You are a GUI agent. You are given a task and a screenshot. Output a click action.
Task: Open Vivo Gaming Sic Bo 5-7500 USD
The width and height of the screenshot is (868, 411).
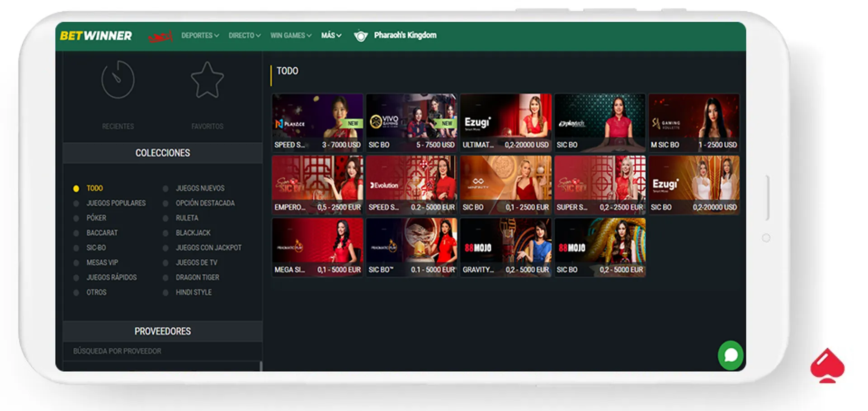(411, 122)
